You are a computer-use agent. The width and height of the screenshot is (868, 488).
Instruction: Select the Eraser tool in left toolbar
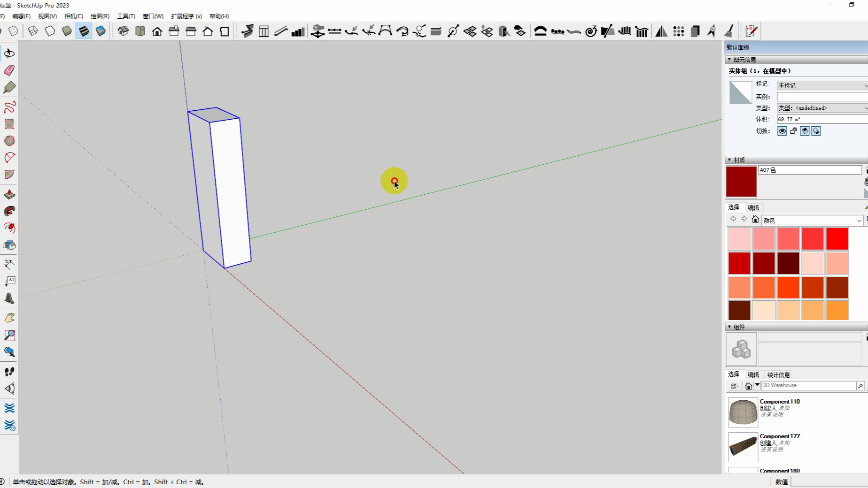(9, 70)
